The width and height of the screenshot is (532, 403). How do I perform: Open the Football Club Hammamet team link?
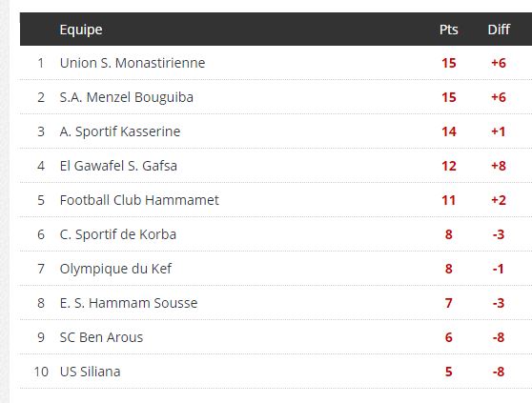click(x=139, y=200)
